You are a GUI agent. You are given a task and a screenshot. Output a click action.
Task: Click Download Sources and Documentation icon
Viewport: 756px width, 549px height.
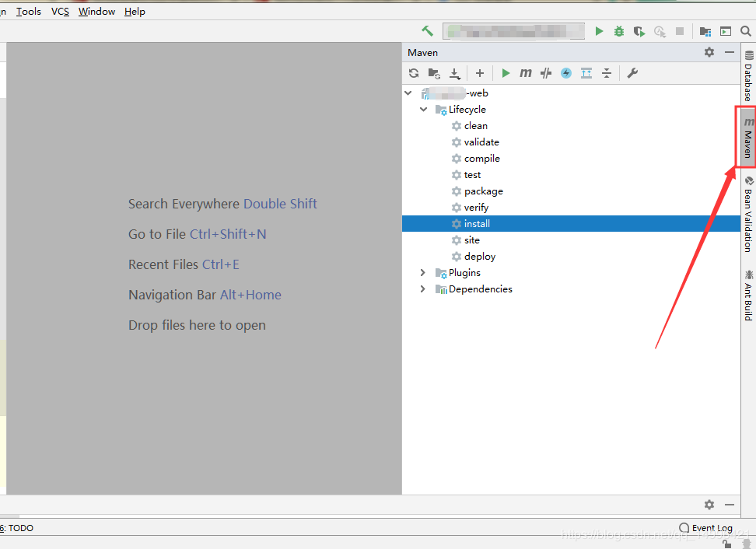coord(455,73)
